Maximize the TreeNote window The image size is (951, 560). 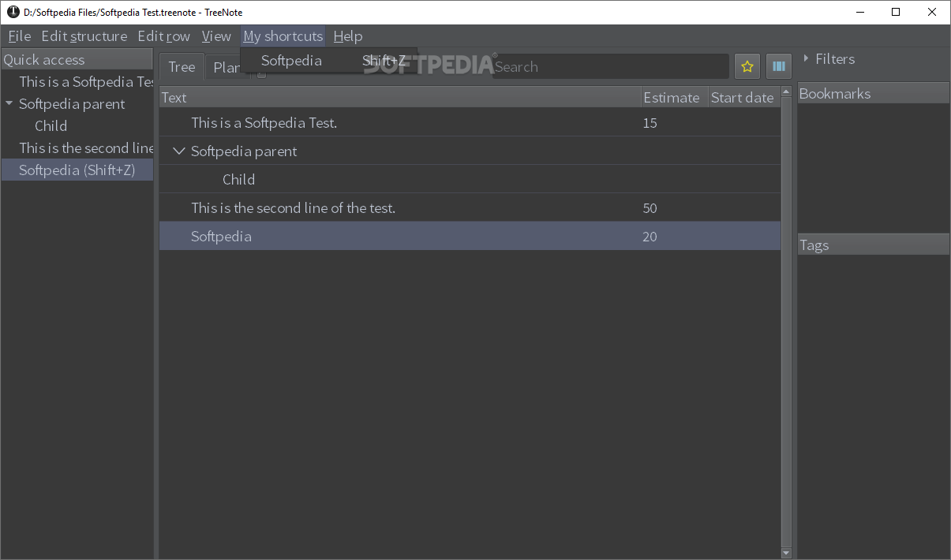pos(896,12)
